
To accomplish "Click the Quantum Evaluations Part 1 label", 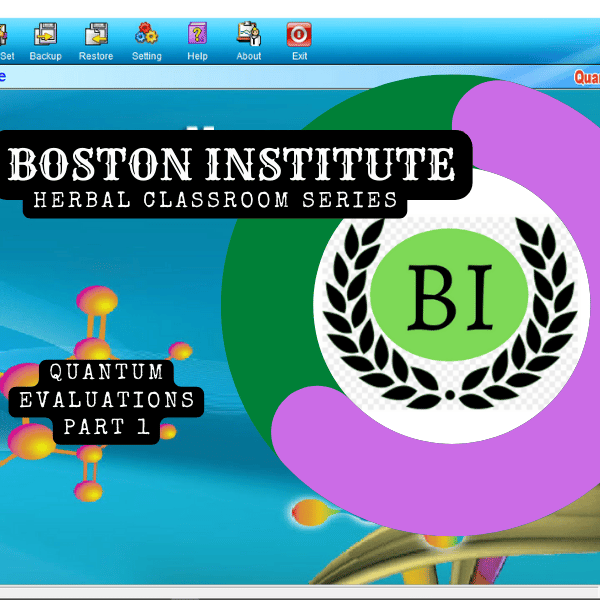I will 106,401.
